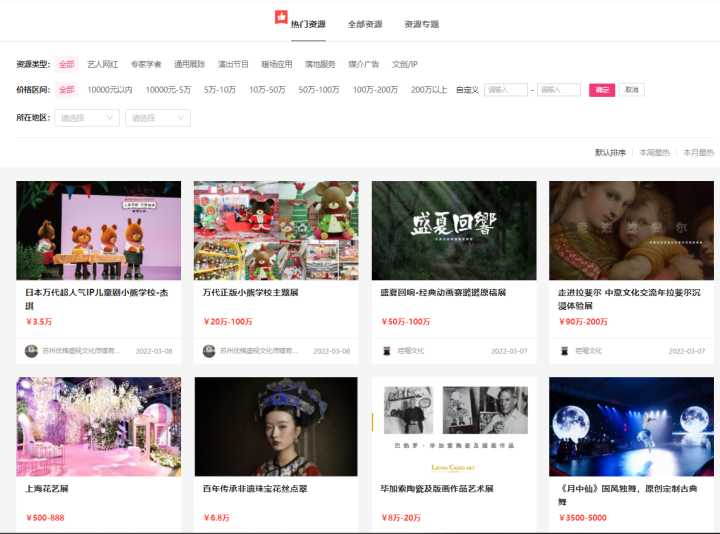Switch to 资源专题 tab
The image size is (720, 534).
[x=422, y=24]
